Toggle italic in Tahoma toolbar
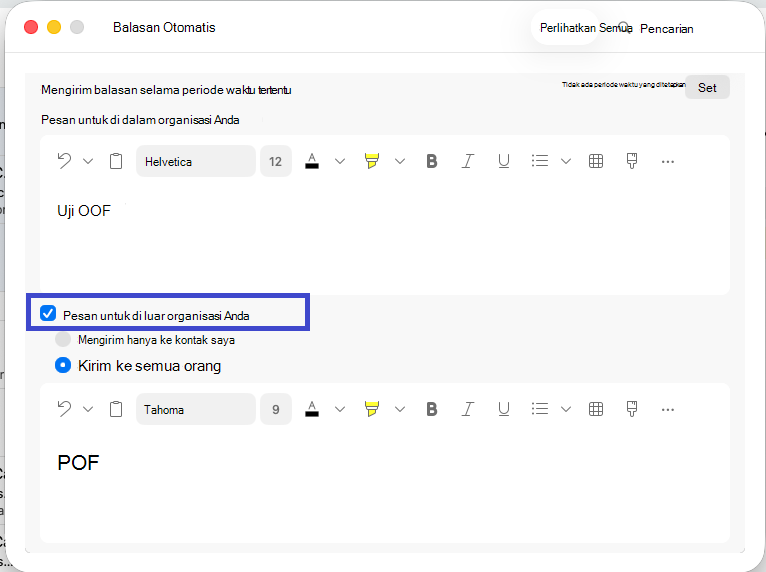This screenshot has width=766, height=572. (x=468, y=409)
